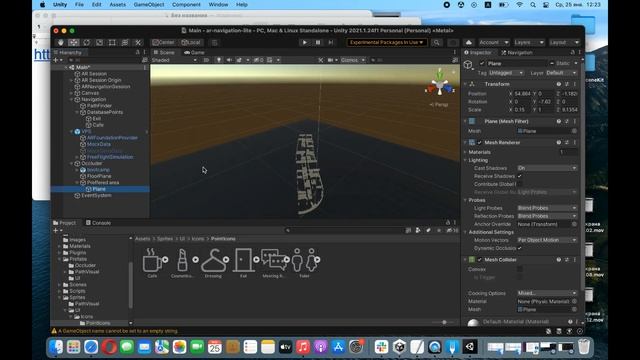Select the combined Transform tool
Image resolution: width=640 pixels, height=360 pixels.
125,42
